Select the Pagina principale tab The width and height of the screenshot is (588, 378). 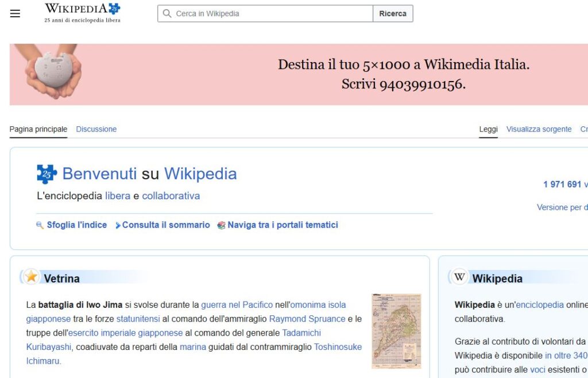click(x=38, y=129)
